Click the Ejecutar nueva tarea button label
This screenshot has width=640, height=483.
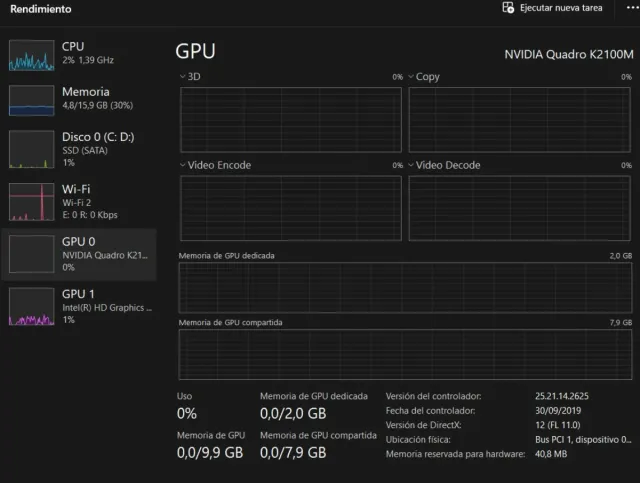click(561, 8)
